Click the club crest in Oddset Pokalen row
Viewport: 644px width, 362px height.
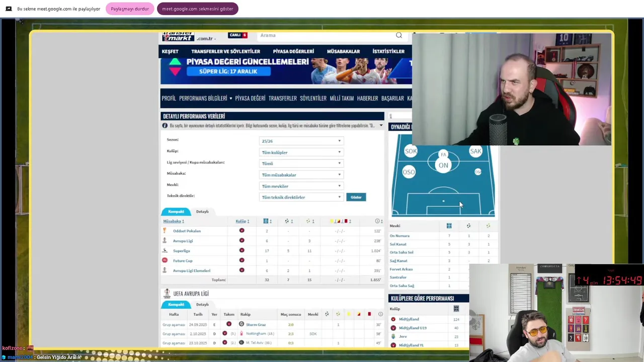click(x=242, y=231)
